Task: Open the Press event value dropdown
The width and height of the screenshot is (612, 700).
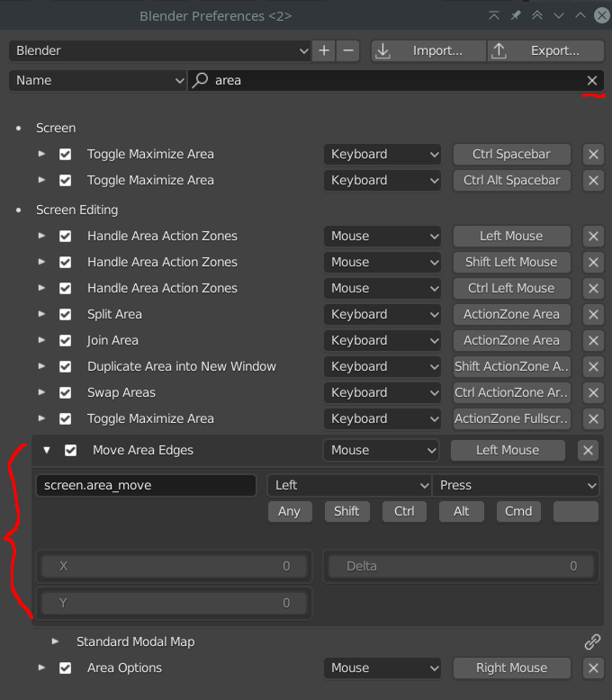Action: tap(516, 485)
